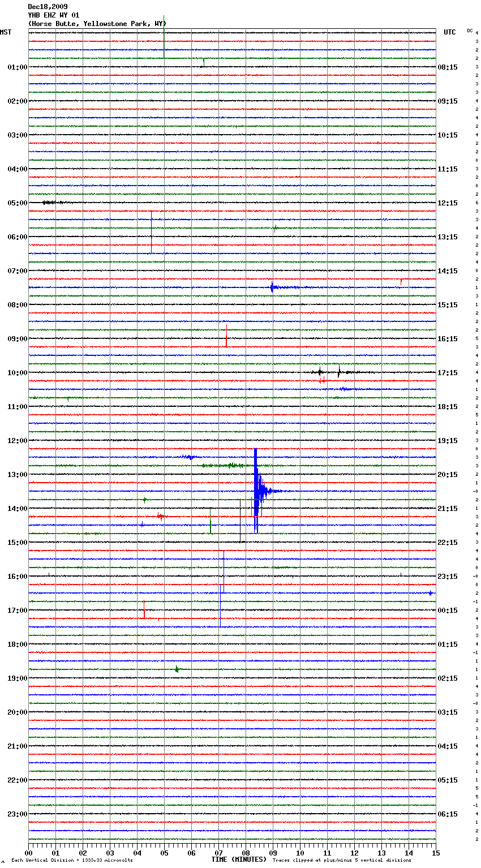Click the minute 00 axis tick label
481x868 pixels.
click(x=28, y=853)
